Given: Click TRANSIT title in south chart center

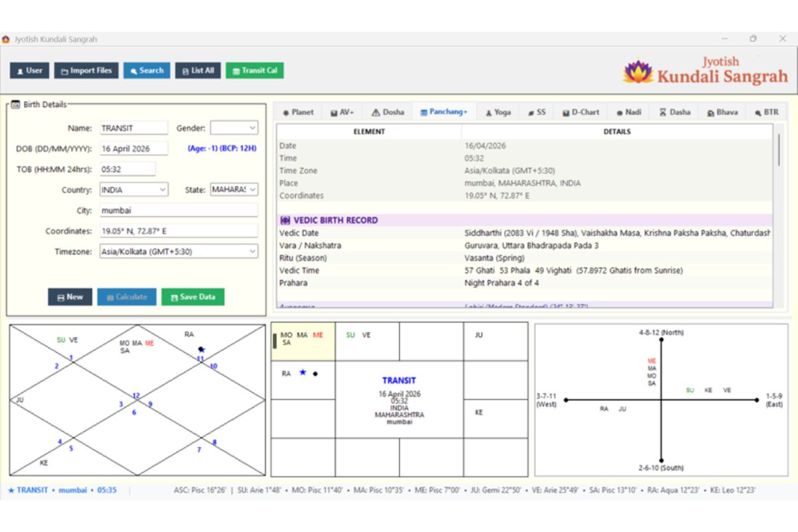Looking at the screenshot, I should click(399, 380).
